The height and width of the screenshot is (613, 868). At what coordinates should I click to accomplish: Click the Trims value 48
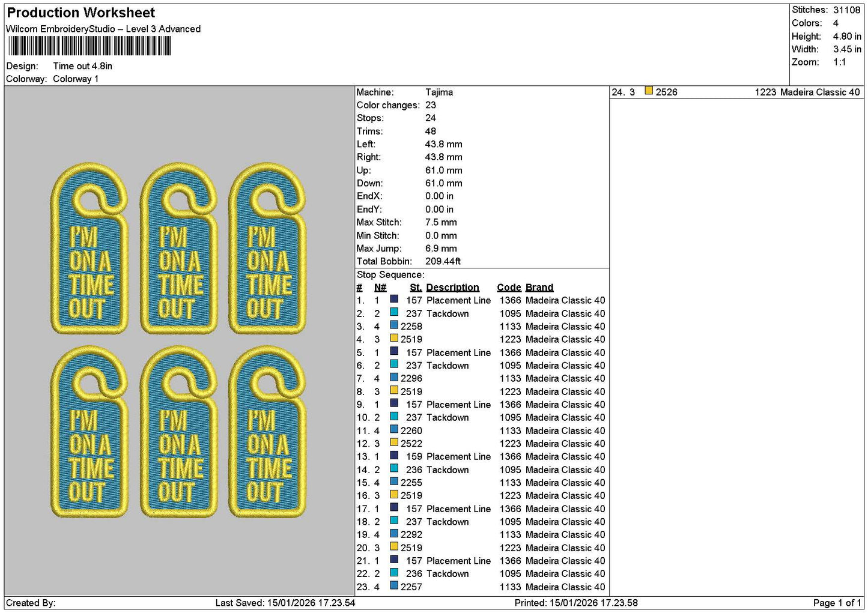point(431,131)
